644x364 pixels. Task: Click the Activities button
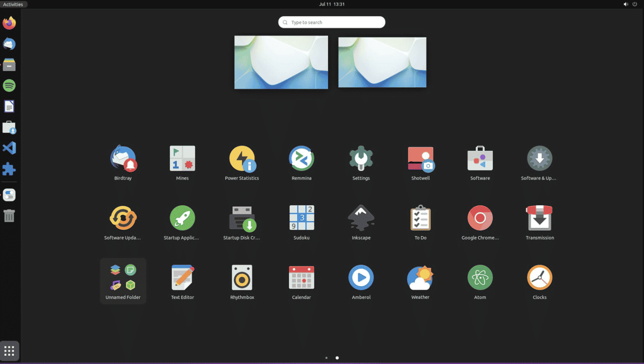tap(13, 4)
